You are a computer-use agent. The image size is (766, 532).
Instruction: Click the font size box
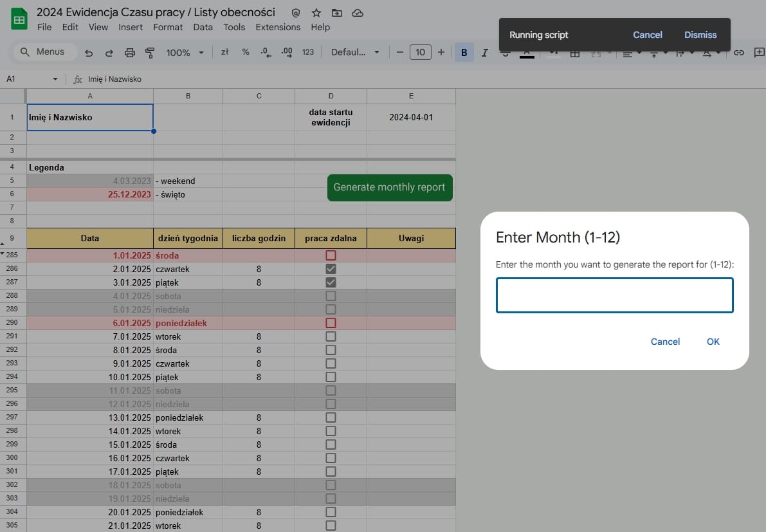click(420, 51)
